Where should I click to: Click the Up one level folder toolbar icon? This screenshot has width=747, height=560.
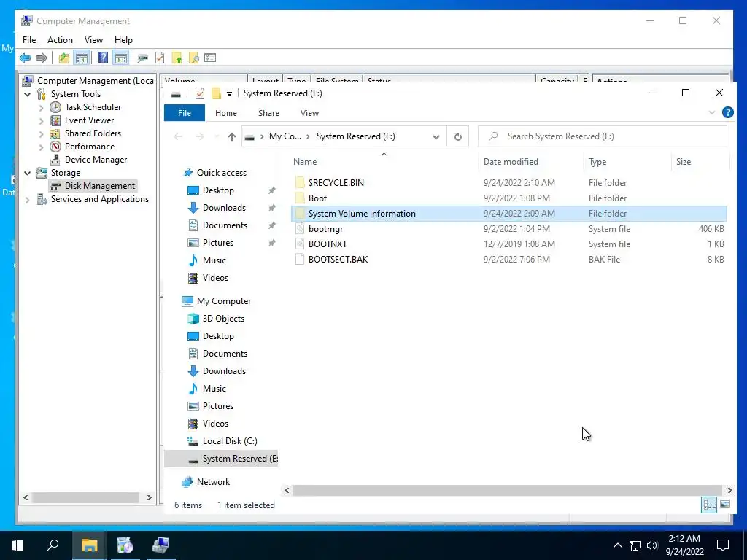64,58
